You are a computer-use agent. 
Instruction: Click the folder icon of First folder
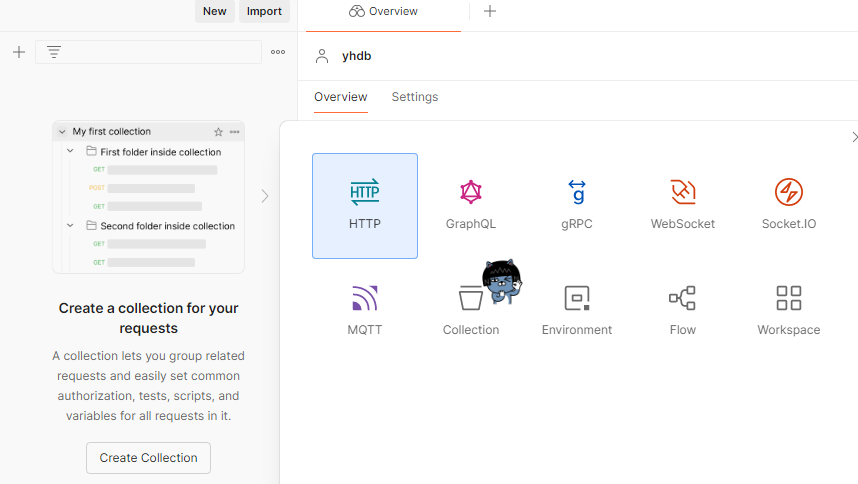[x=91, y=151]
